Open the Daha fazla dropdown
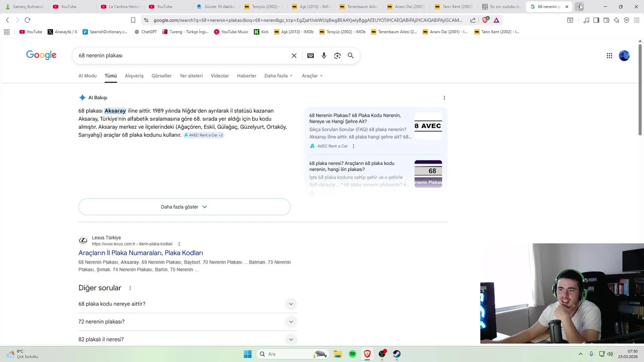 click(278, 76)
